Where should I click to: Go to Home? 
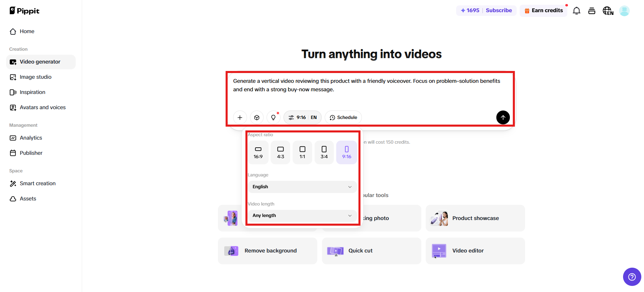coord(41,31)
